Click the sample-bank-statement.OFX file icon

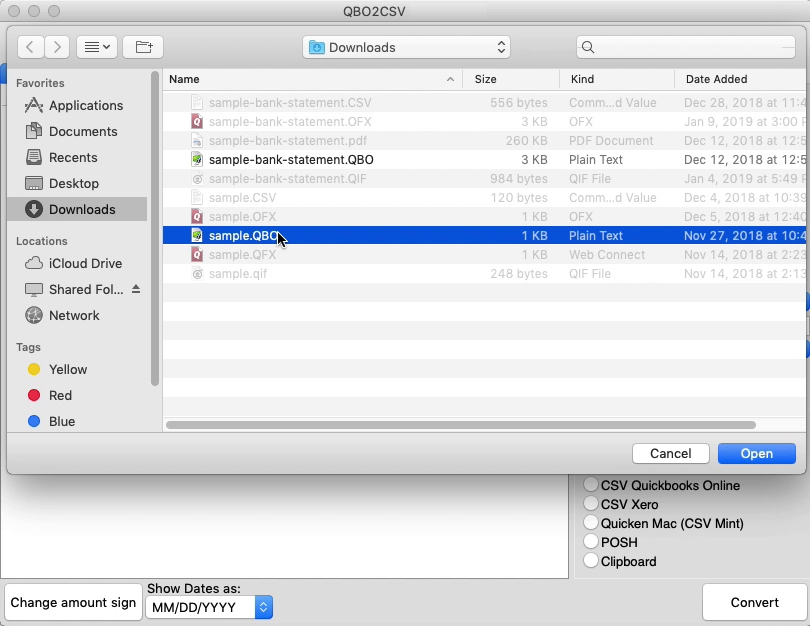tap(197, 121)
